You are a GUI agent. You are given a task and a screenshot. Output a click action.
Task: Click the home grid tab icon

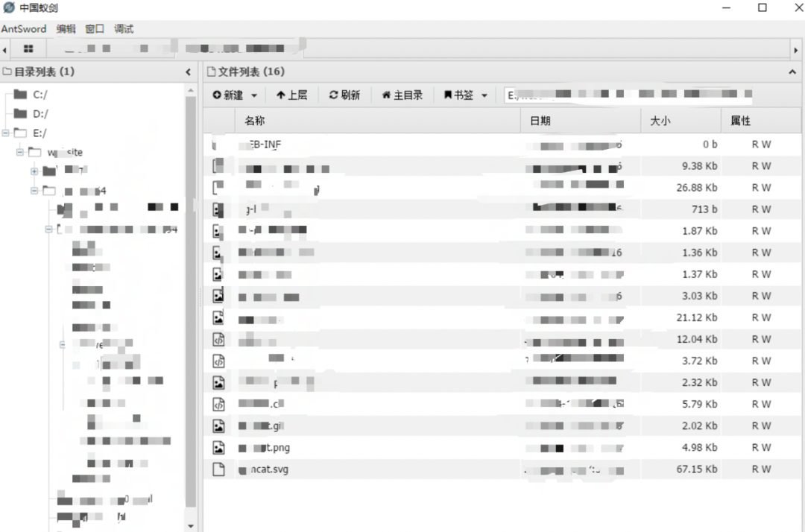click(28, 48)
